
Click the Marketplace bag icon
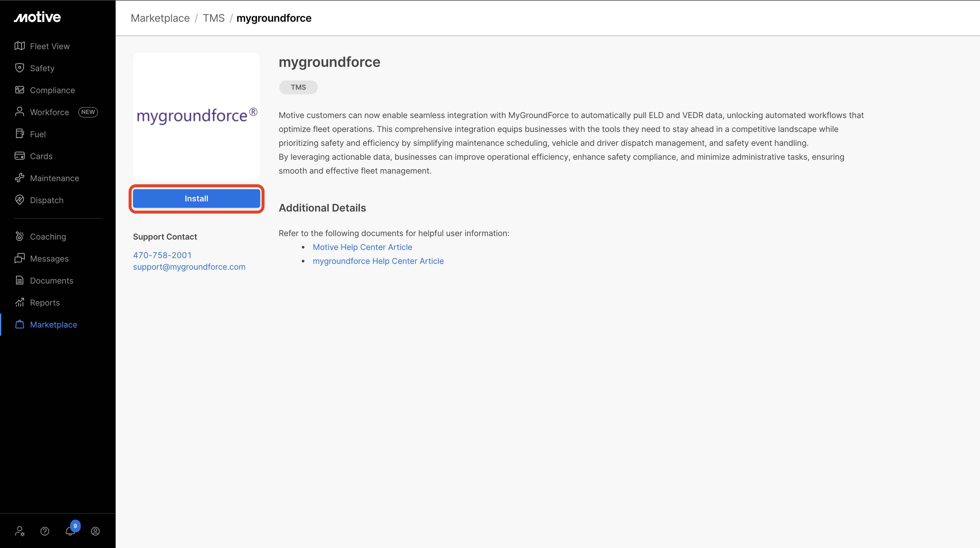(19, 324)
